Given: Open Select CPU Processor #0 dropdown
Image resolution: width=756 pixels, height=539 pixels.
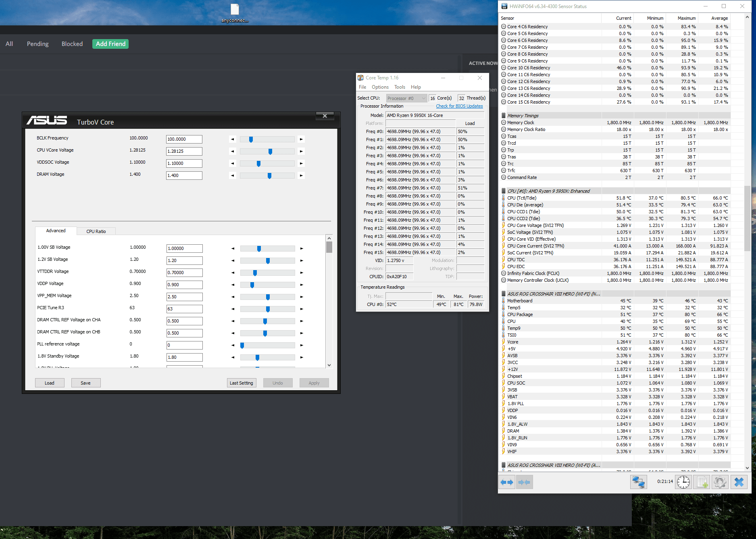Looking at the screenshot, I should [406, 98].
